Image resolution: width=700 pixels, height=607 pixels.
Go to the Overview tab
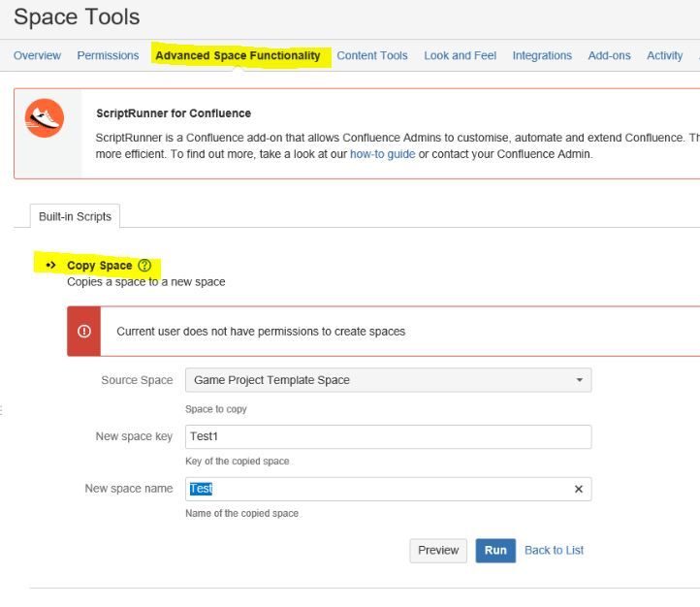click(37, 55)
